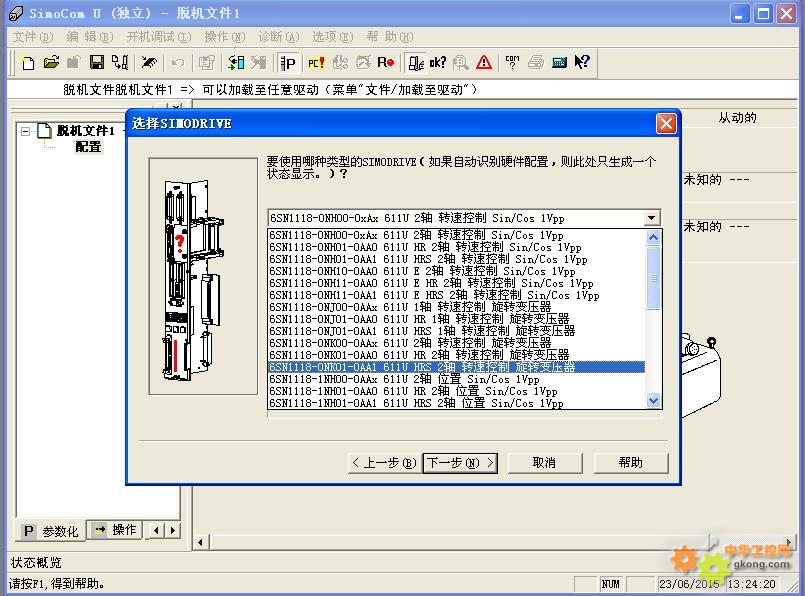
Task: Open alarms via the red warning triangle
Action: click(484, 63)
